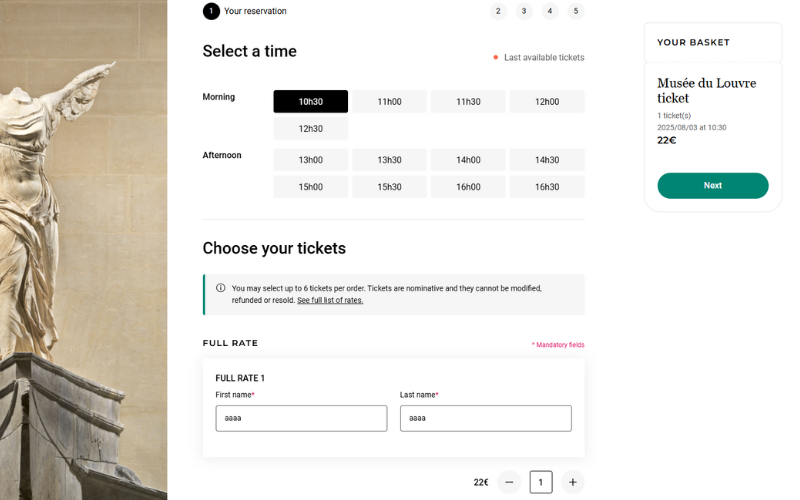The image size is (800, 500).
Task: Click the ticket quantity number box
Action: (541, 482)
